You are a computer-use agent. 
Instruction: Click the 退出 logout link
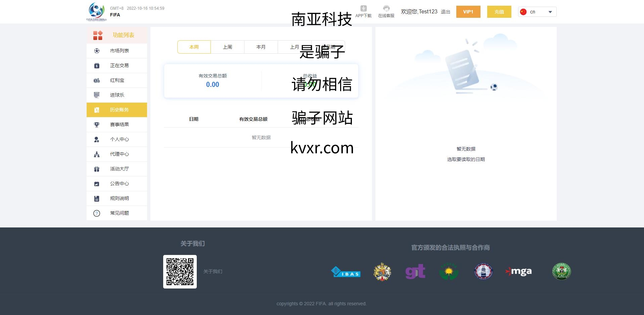click(x=446, y=12)
